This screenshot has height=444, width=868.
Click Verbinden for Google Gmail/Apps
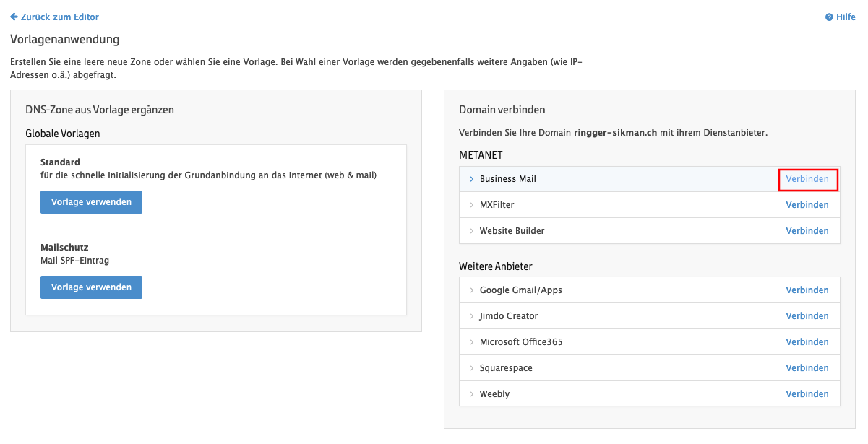(x=807, y=290)
